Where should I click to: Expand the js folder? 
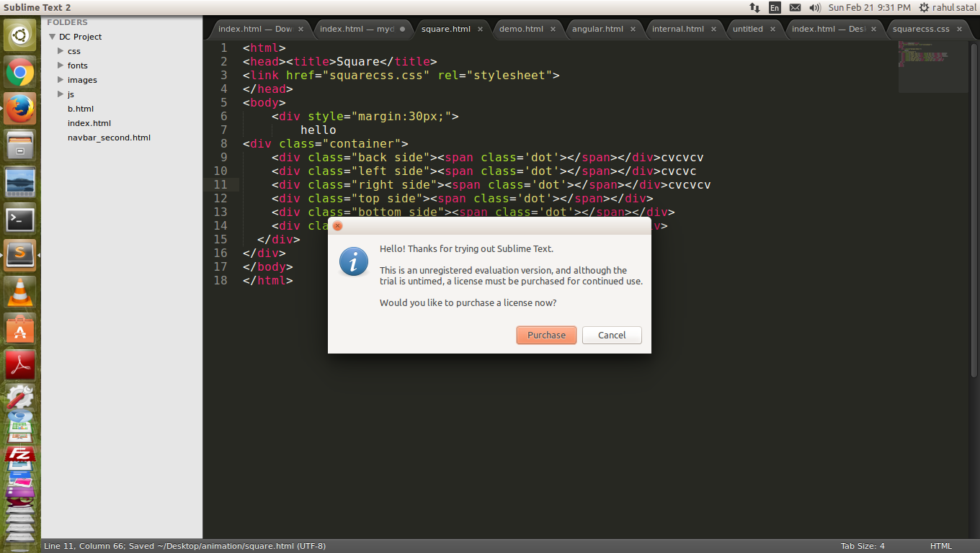coord(61,94)
